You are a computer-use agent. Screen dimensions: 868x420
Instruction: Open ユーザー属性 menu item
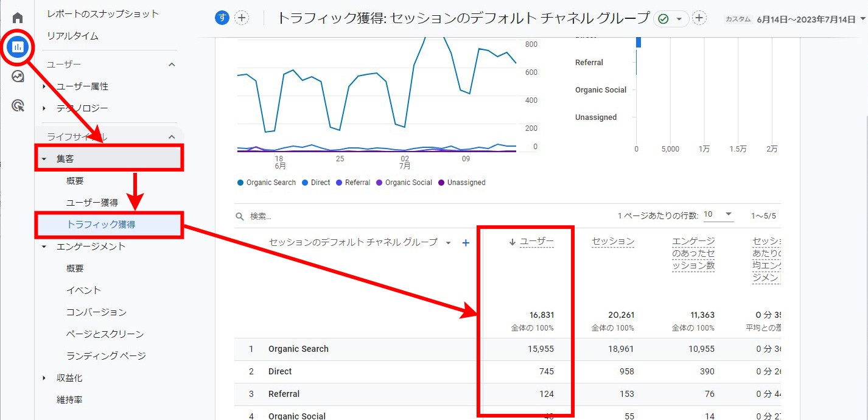point(82,86)
